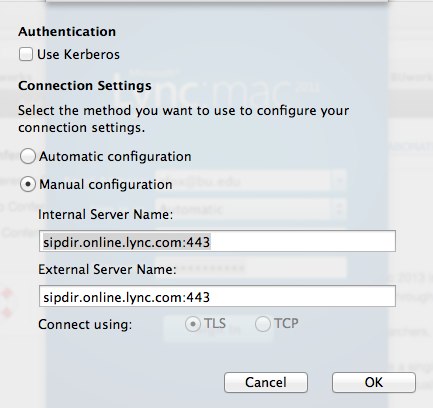The width and height of the screenshot is (433, 408).
Task: Click the Authentication section heading
Action: click(x=67, y=32)
